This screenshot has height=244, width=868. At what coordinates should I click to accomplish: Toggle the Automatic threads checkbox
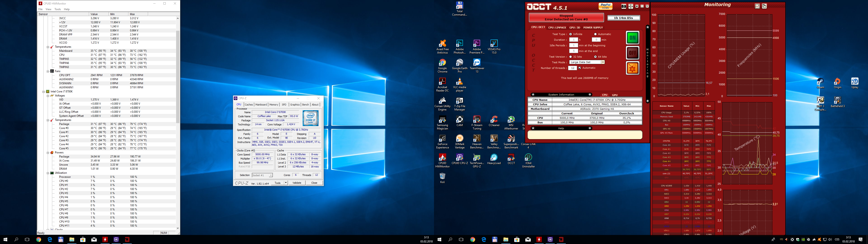point(580,68)
